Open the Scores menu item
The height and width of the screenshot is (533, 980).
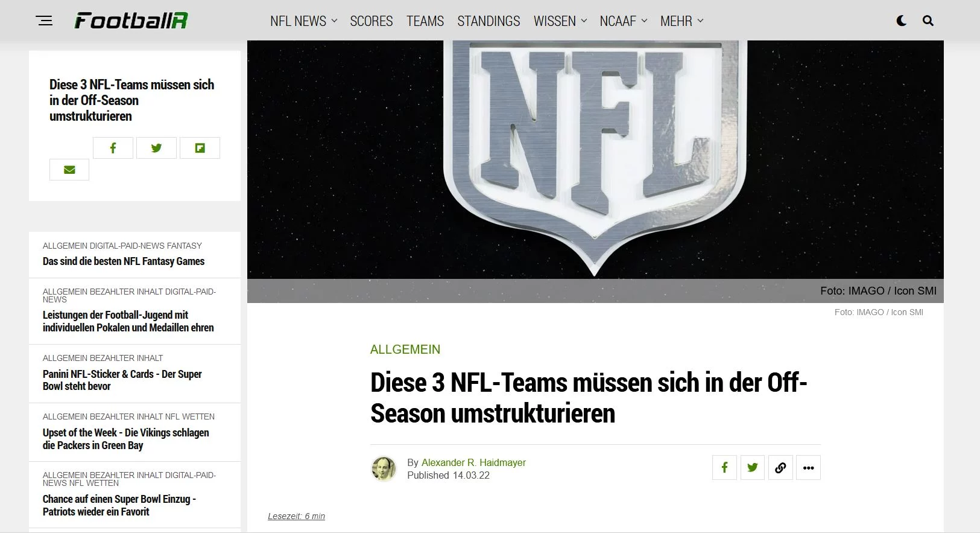[x=371, y=21]
